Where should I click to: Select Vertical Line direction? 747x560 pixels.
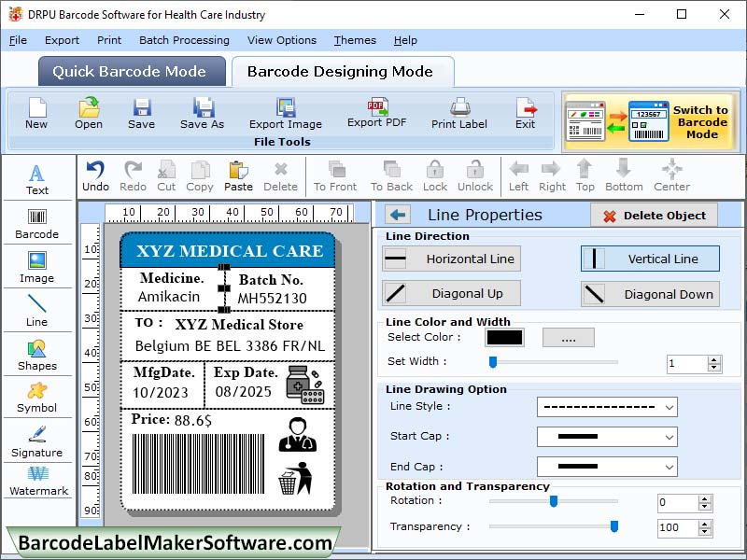(650, 259)
